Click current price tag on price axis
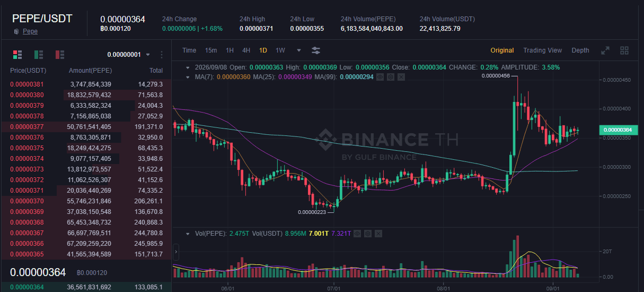 click(617, 130)
